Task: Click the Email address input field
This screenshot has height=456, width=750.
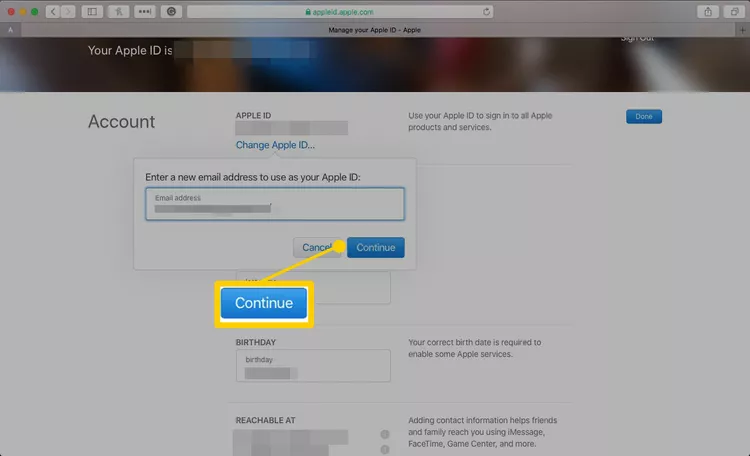Action: coord(275,204)
